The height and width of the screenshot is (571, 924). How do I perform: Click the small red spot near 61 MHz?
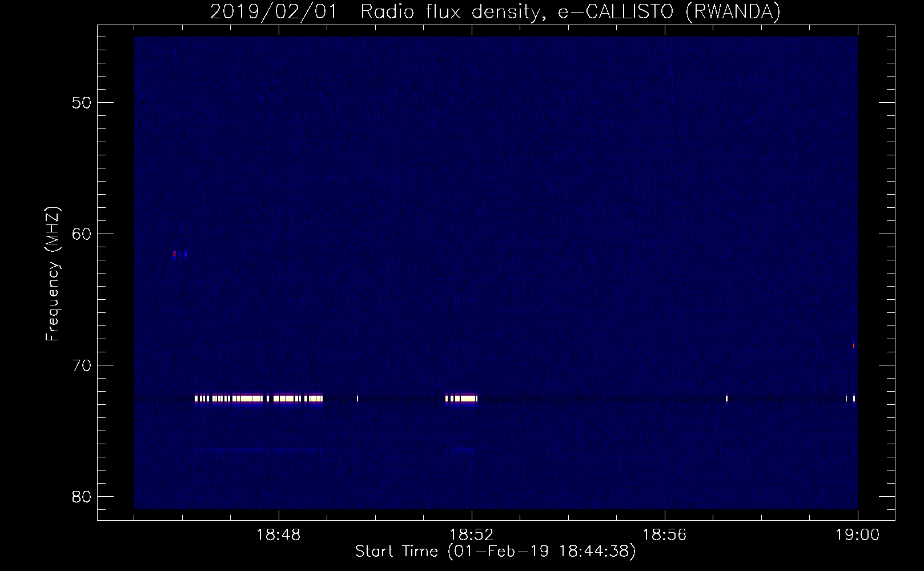coord(174,254)
